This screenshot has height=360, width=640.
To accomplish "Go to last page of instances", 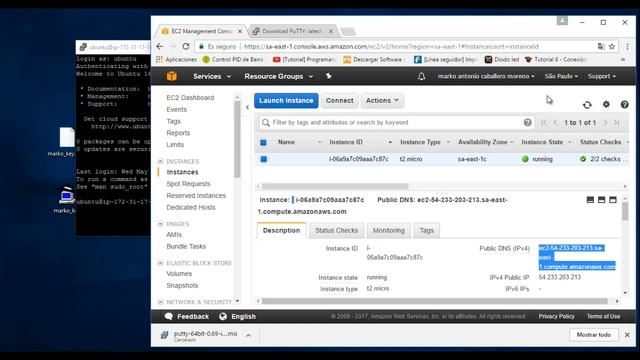I will pos(616,122).
